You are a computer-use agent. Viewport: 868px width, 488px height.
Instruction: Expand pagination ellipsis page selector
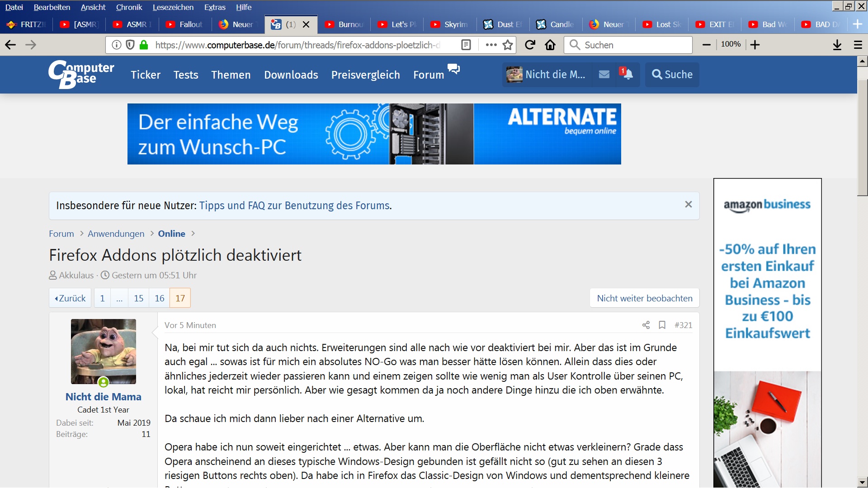(x=119, y=298)
